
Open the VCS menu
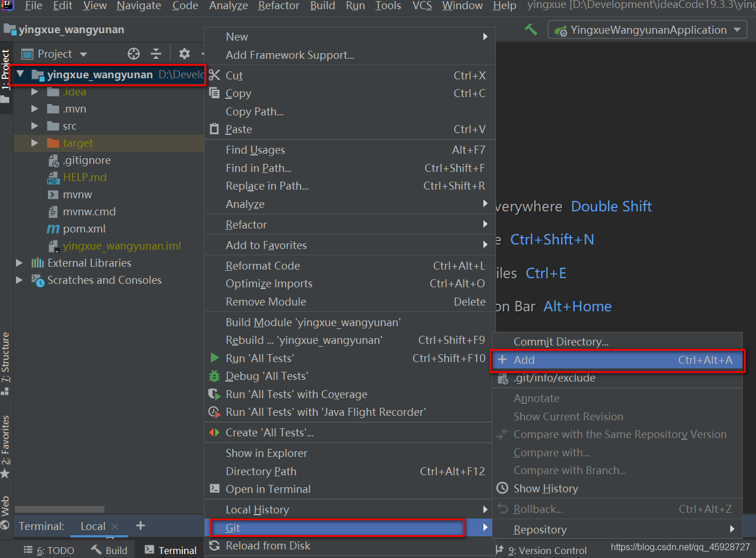pyautogui.click(x=422, y=6)
